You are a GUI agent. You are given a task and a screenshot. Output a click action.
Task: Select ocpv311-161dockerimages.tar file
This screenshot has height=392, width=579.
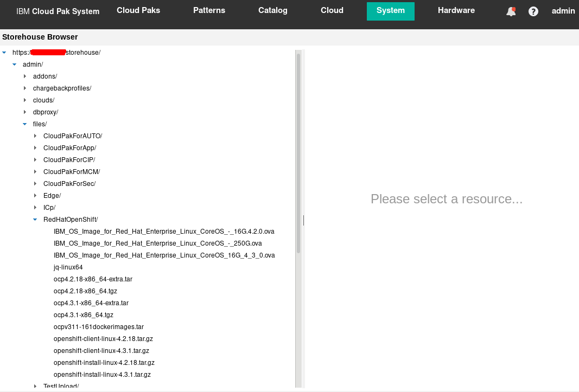99,326
